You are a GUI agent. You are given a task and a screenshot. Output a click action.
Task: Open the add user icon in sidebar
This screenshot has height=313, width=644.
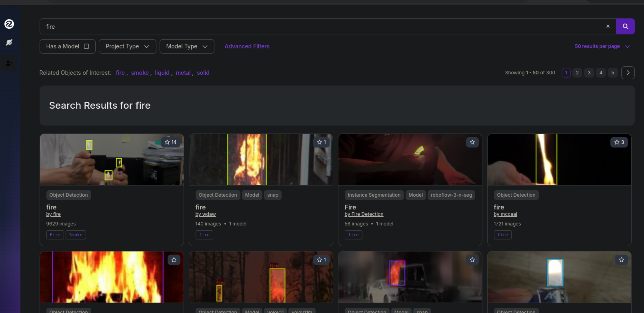(x=9, y=63)
